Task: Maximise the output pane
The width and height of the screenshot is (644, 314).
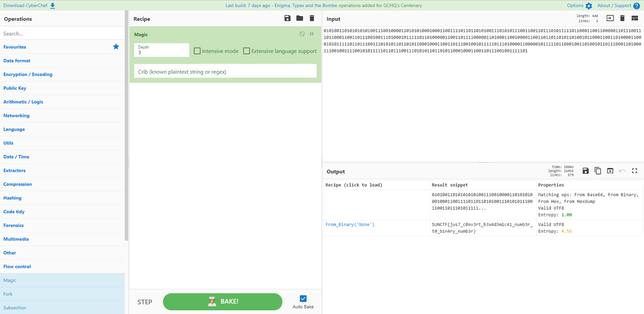Action: point(634,171)
